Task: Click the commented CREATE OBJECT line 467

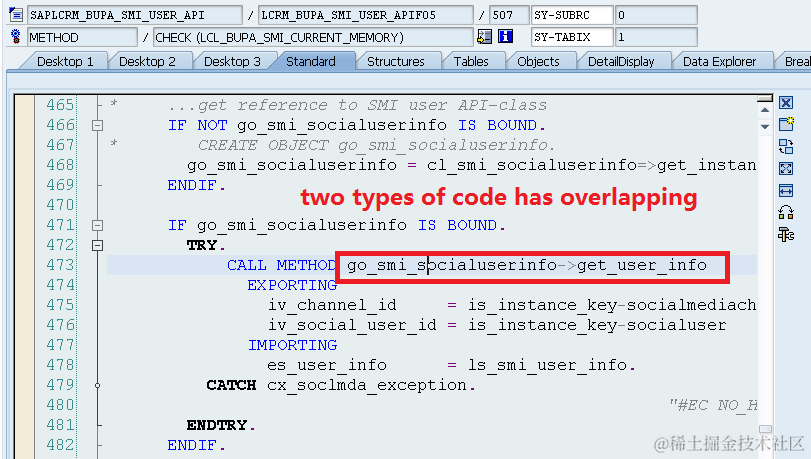Action: click(376, 145)
